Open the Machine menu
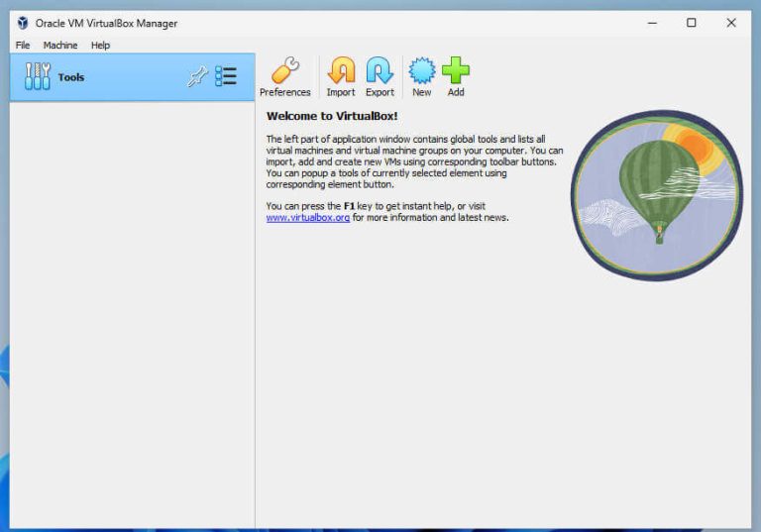 pyautogui.click(x=60, y=46)
